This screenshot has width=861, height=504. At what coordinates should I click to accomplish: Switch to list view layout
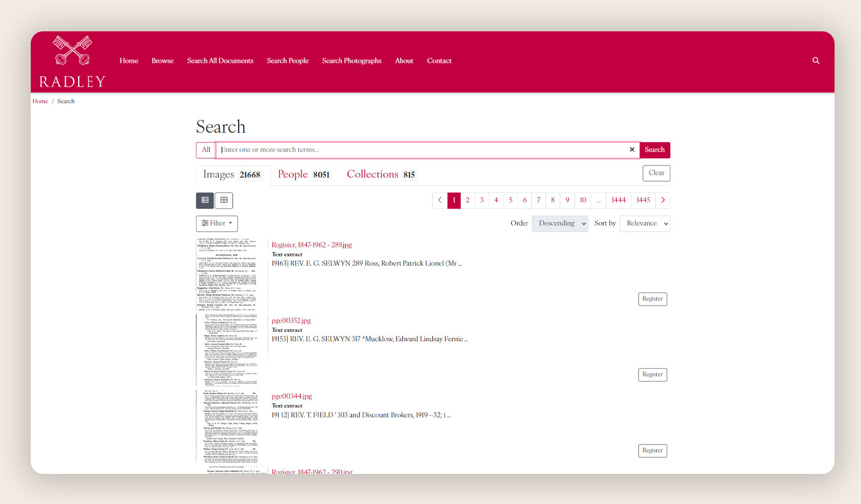click(x=205, y=200)
